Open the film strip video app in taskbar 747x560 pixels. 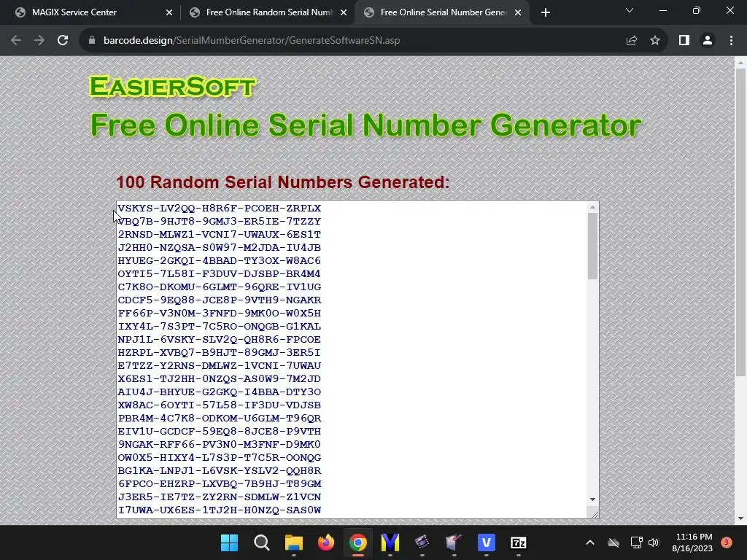tap(422, 542)
